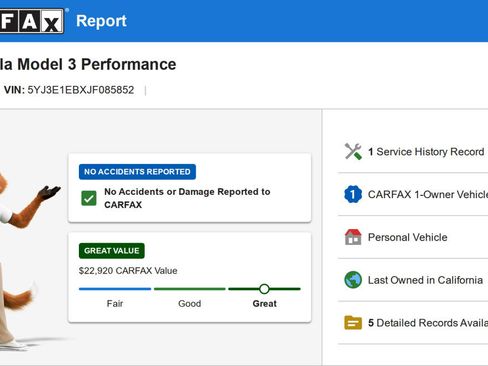Open CARFAX 1-Owner Vehicle row
The image size is (488, 366).
413,194
